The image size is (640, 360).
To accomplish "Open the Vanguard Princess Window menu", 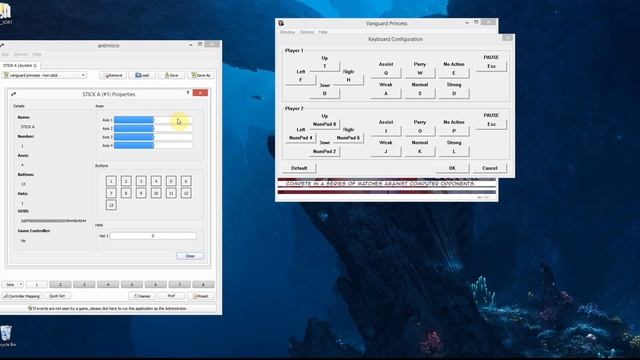I will 287,32.
